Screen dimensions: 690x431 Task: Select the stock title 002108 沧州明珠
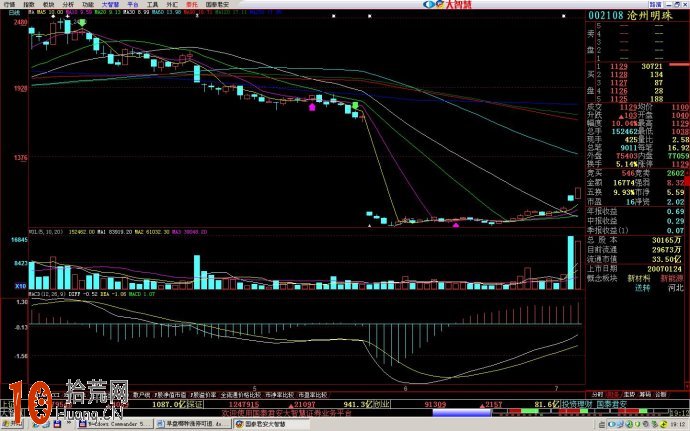pos(631,15)
